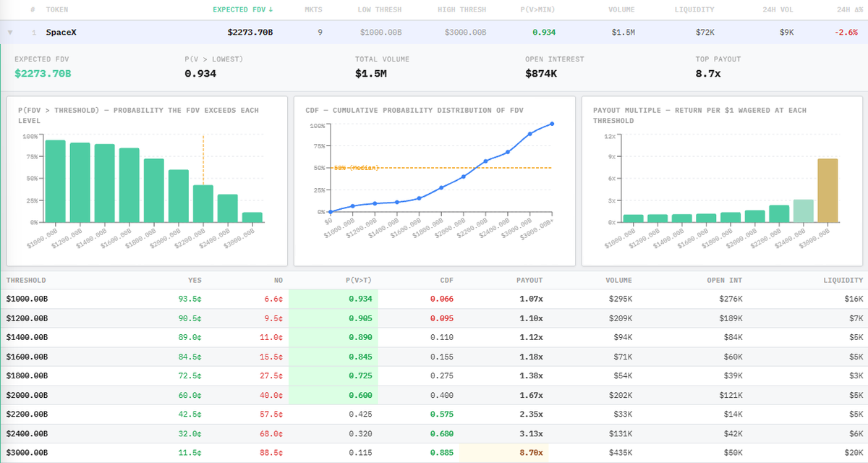Click the Token column header
Viewport: 868px width, 463px height.
[57, 10]
